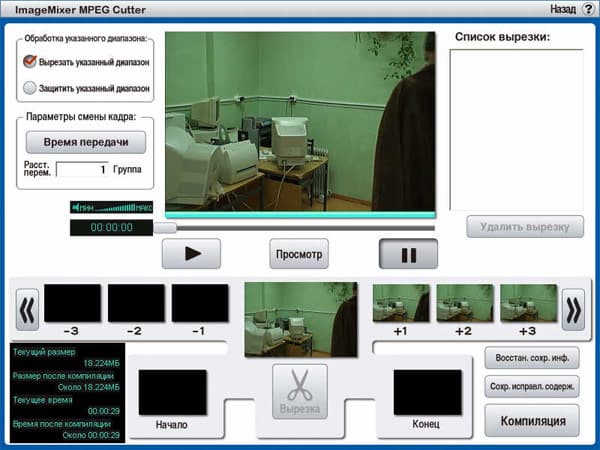Click Сохр. исправл. содерж. button
The width and height of the screenshot is (600, 450).
pyautogui.click(x=532, y=386)
